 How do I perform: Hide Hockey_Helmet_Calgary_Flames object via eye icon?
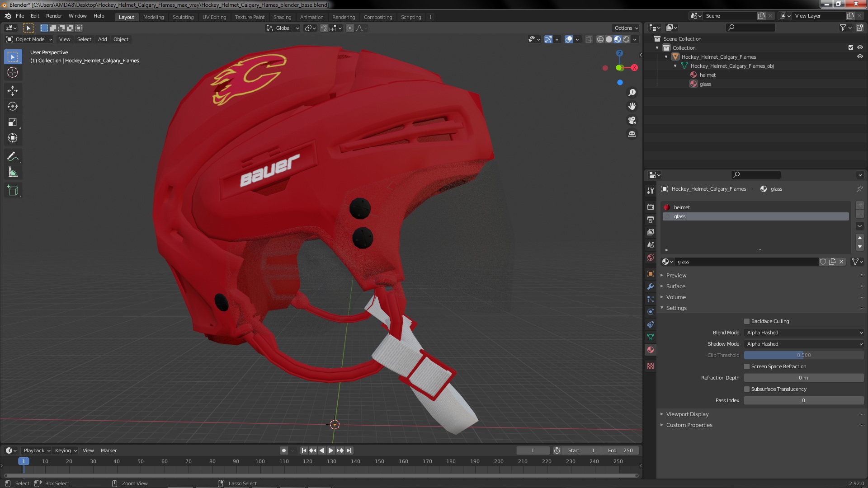click(860, 56)
